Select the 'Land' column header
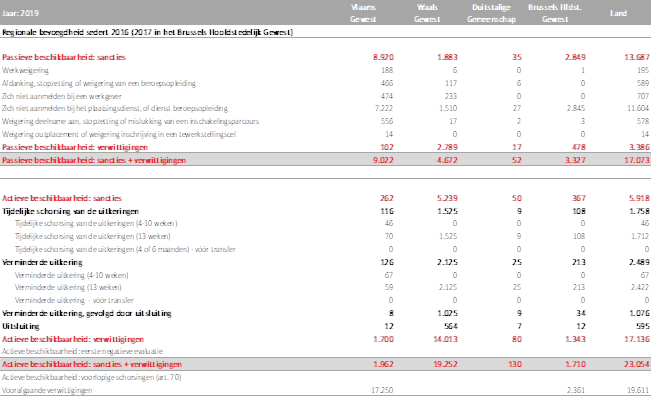652x397 pixels. pos(618,13)
